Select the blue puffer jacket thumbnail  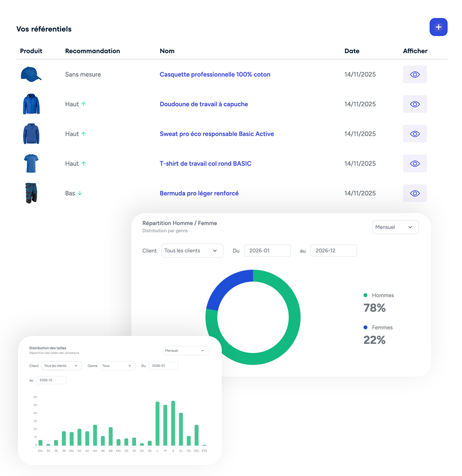pos(31,104)
